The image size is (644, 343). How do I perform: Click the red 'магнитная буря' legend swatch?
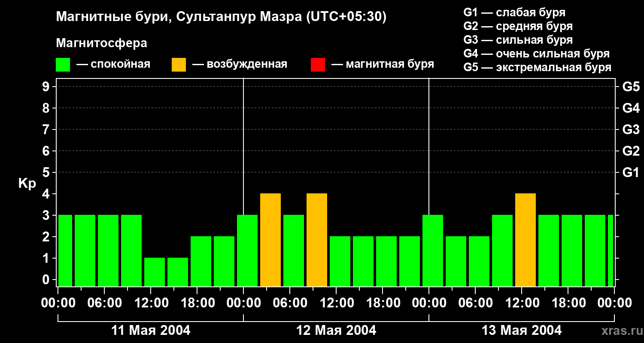point(318,65)
